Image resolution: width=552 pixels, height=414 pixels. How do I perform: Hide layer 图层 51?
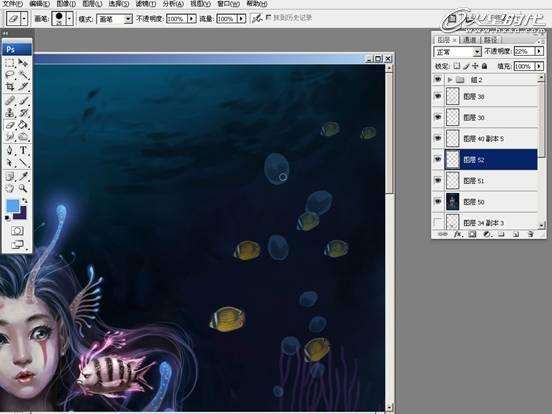point(438,181)
